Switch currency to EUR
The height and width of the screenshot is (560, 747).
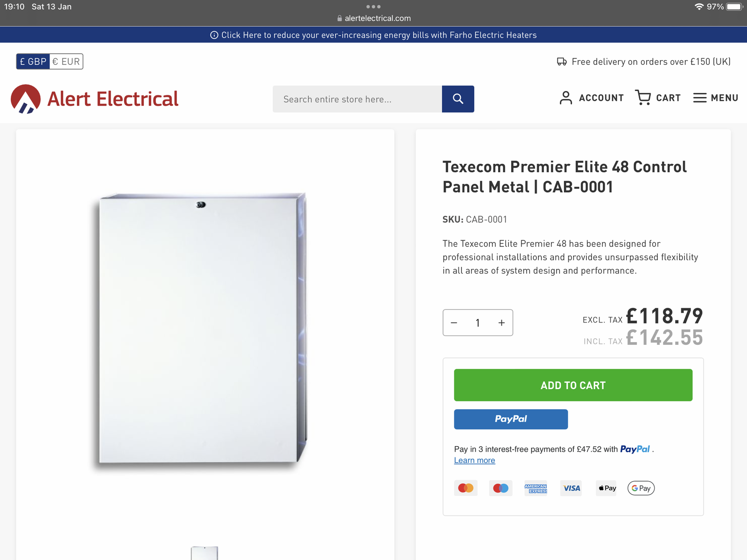click(x=66, y=62)
